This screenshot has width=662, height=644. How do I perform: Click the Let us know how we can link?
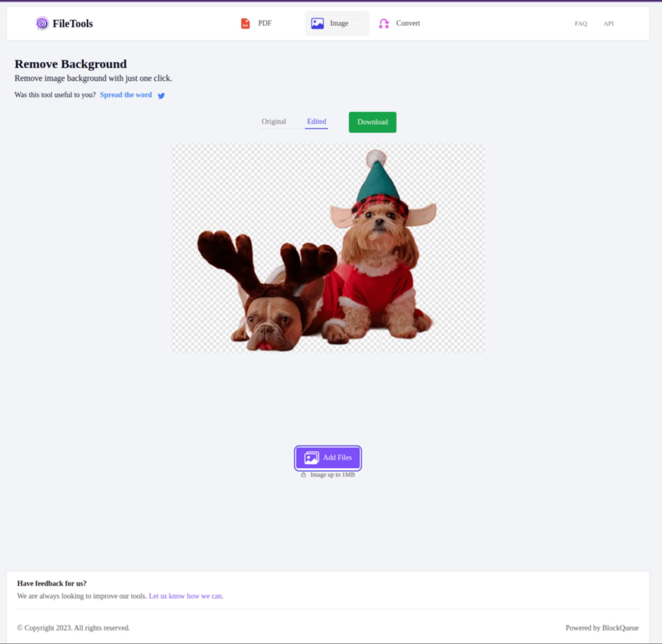click(186, 596)
